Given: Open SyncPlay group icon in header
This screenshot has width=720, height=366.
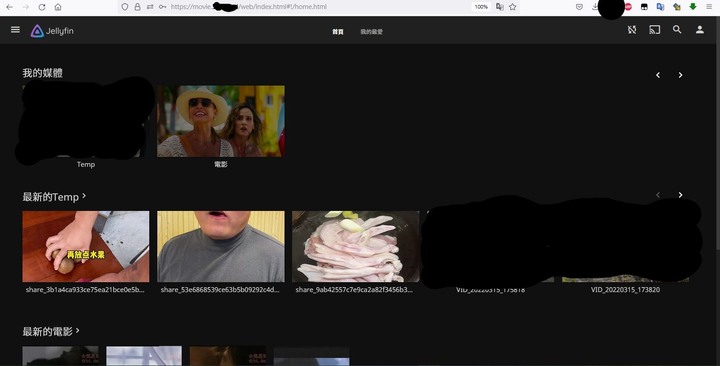Looking at the screenshot, I should pos(632,30).
